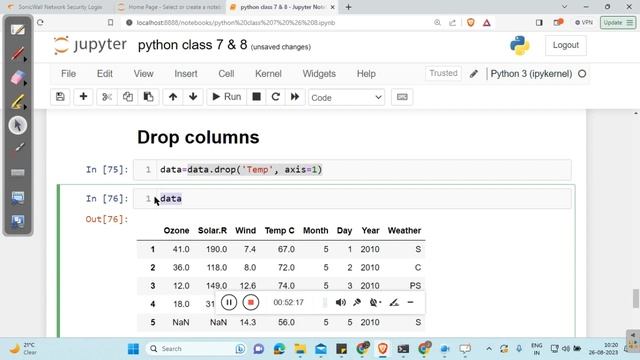This screenshot has height=360, width=640.
Task: Click the Brave shields lion icon
Action: (x=471, y=22)
